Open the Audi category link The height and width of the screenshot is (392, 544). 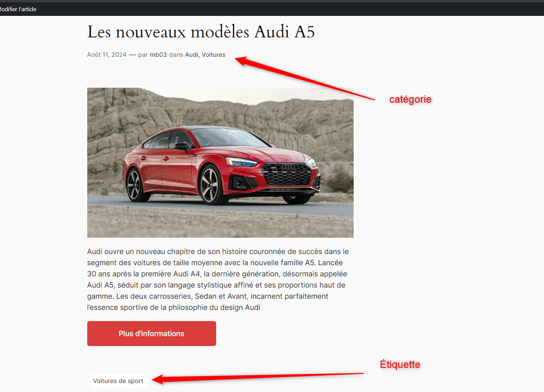pyautogui.click(x=192, y=55)
